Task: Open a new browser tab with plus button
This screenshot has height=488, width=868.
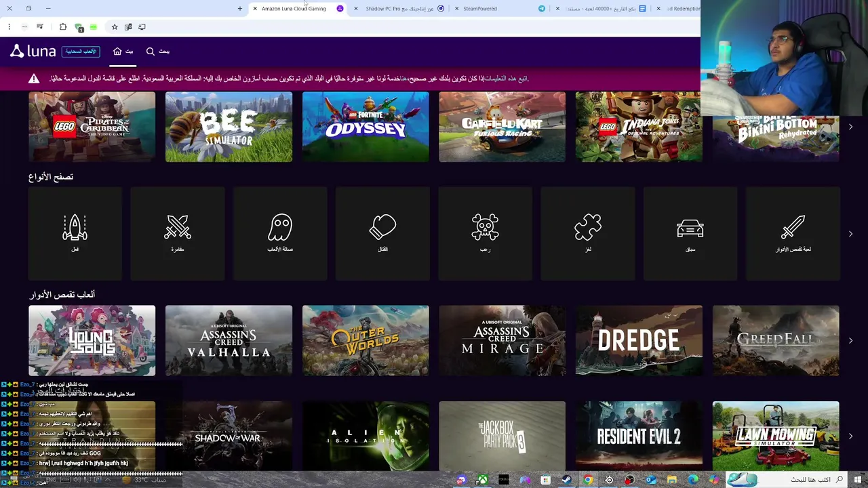Action: 239,9
